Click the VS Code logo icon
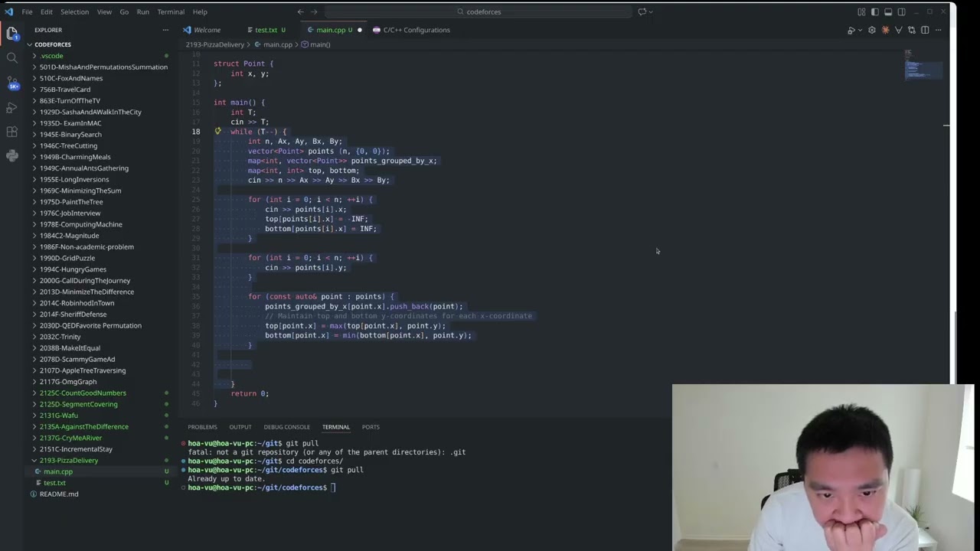Screen dimensions: 980x551 (9, 11)
